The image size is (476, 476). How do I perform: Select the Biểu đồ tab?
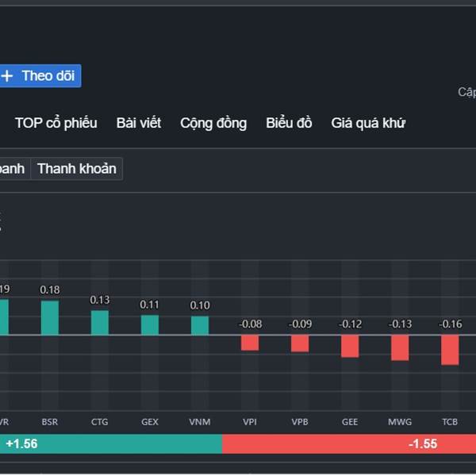pyautogui.click(x=289, y=123)
